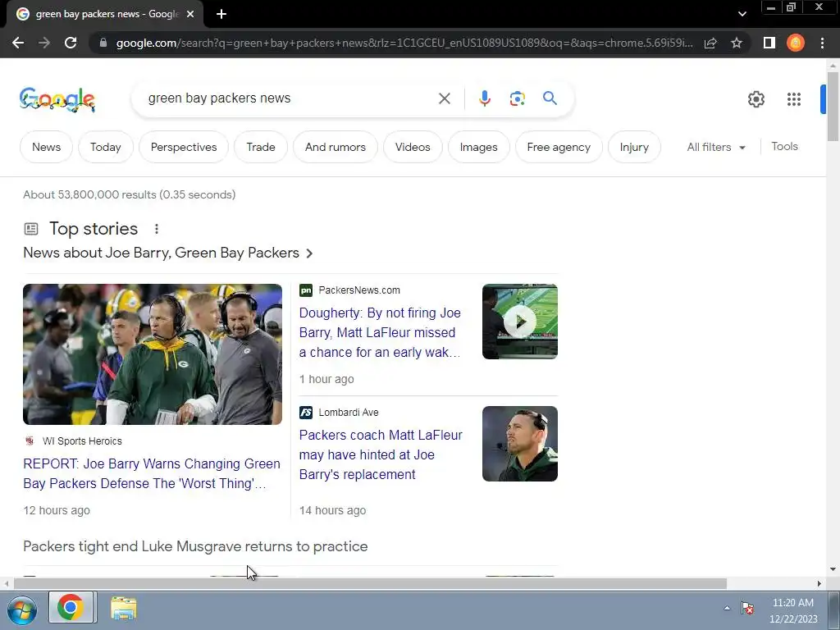Click the WI Sports Heroics source label

[82, 441]
